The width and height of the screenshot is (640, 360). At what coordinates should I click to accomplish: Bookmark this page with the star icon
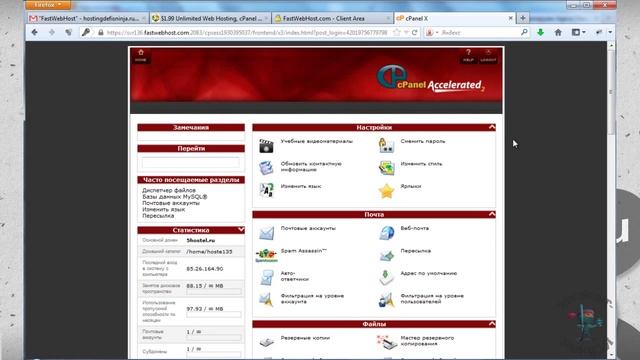396,32
